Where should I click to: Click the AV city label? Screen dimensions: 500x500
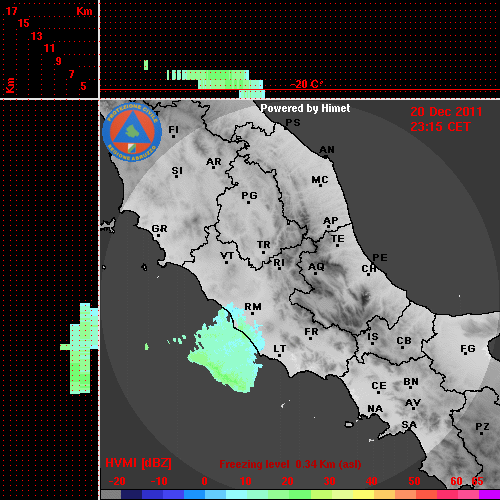click(x=413, y=403)
